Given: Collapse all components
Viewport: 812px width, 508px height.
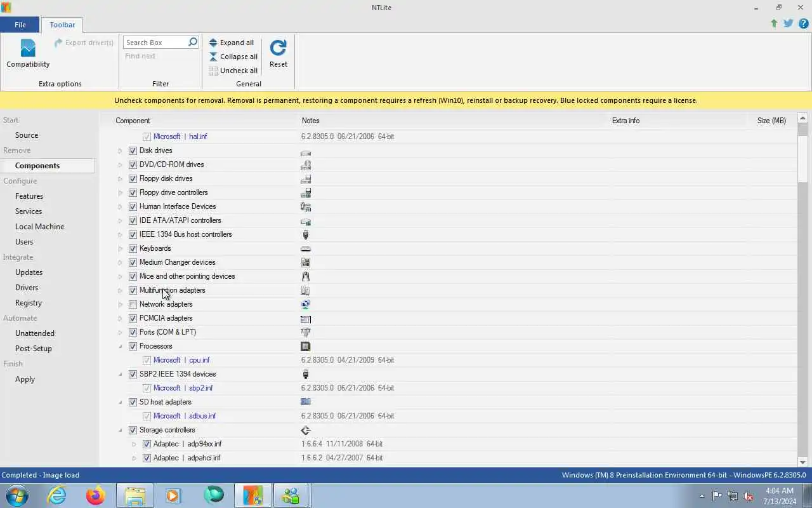Looking at the screenshot, I should pos(233,57).
